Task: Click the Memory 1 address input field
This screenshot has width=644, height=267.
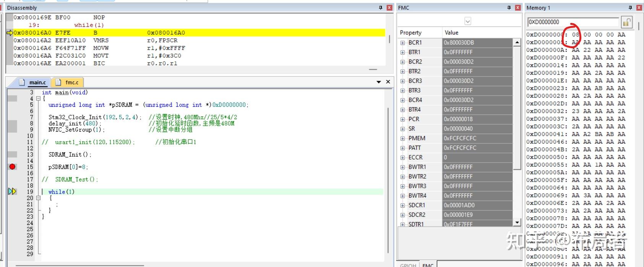Action: pos(573,22)
